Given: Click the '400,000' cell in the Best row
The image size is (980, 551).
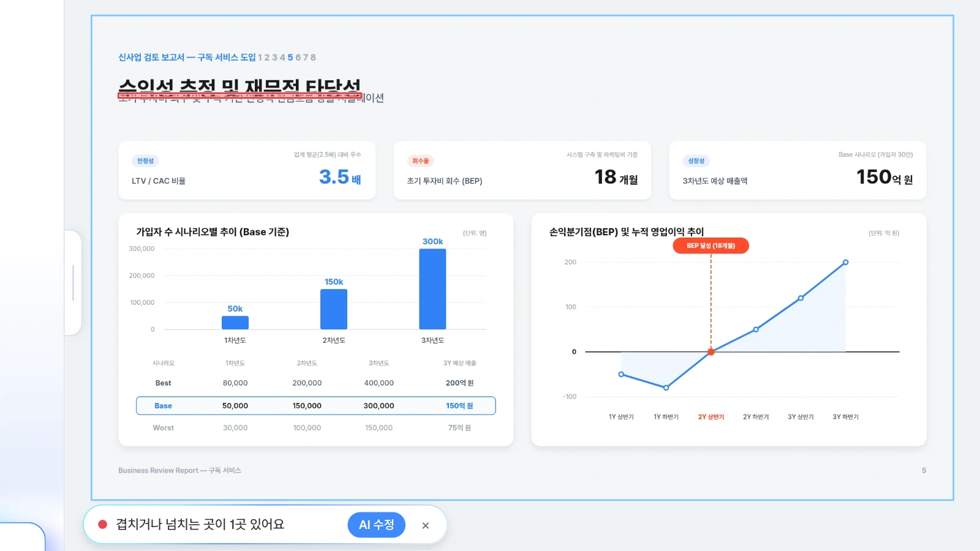Looking at the screenshot, I should [x=379, y=383].
